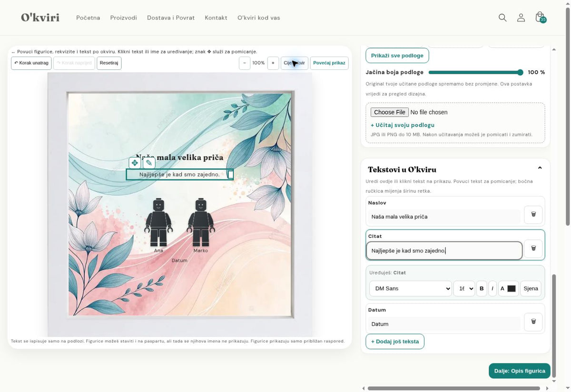Go to Dostava i Povrat page

point(171,18)
